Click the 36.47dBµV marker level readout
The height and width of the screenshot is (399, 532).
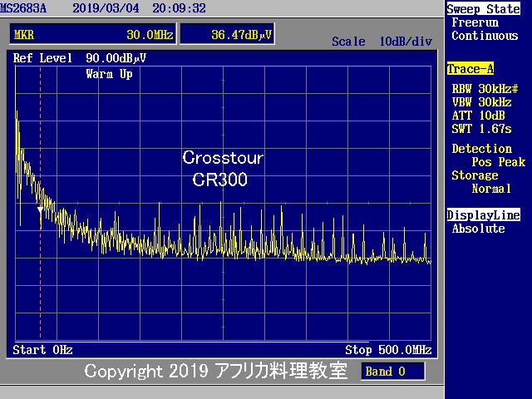click(x=227, y=34)
